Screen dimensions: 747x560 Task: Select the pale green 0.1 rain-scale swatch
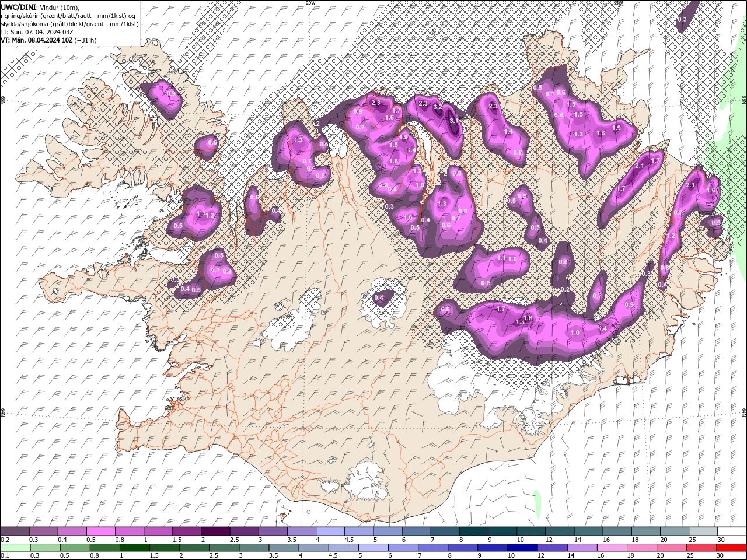tap(15, 548)
